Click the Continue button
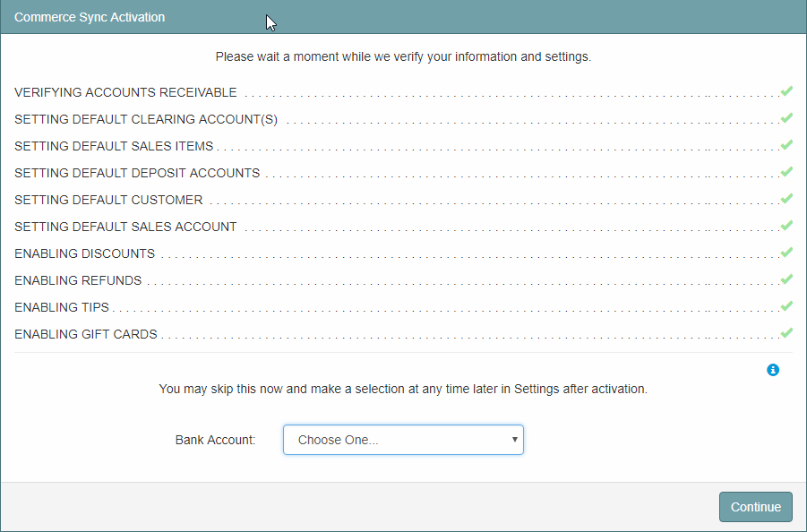Image resolution: width=807 pixels, height=532 pixels. (x=756, y=507)
